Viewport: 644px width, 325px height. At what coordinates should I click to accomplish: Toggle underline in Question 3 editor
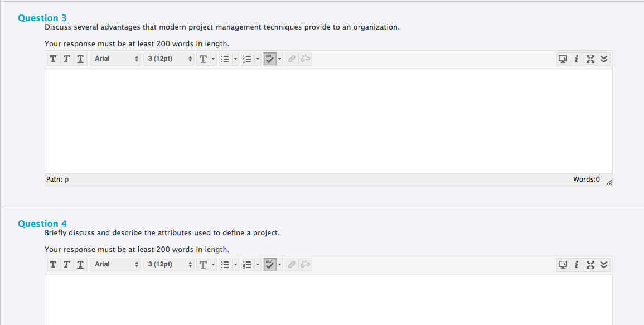(x=80, y=59)
